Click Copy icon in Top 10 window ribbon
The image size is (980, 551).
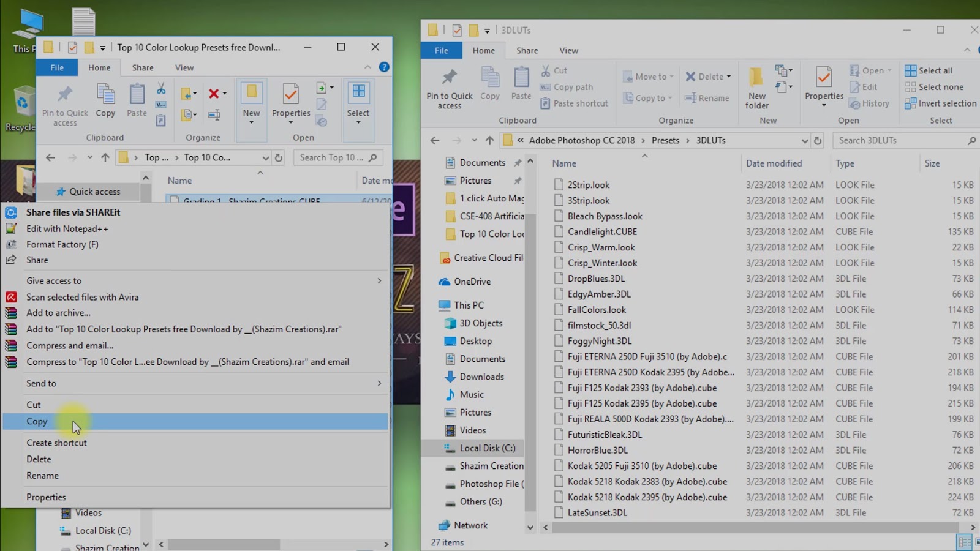(x=105, y=100)
